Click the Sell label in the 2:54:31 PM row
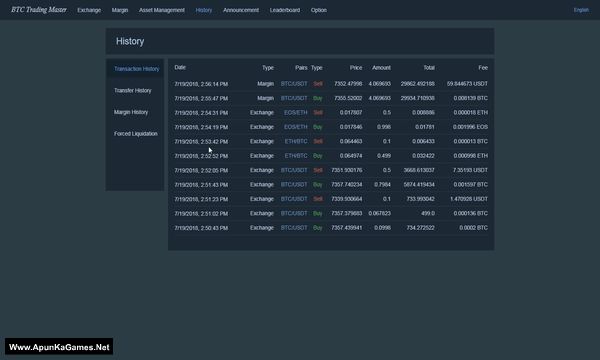This screenshot has width=600, height=360. pos(318,113)
